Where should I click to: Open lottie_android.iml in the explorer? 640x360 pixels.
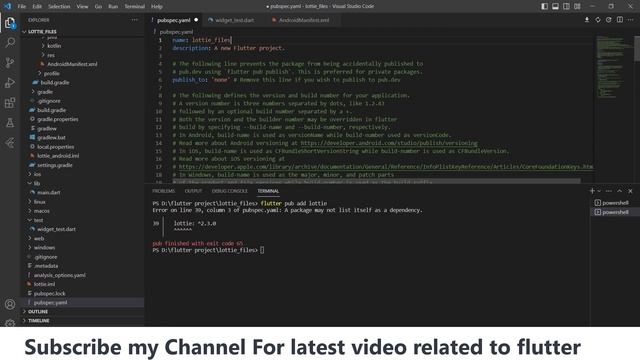[58, 156]
